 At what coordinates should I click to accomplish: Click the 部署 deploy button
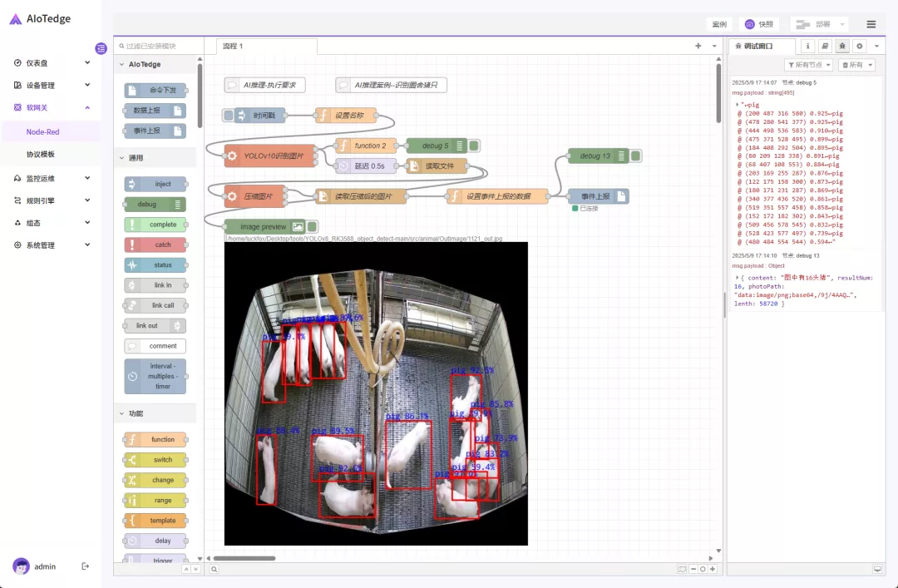click(819, 24)
